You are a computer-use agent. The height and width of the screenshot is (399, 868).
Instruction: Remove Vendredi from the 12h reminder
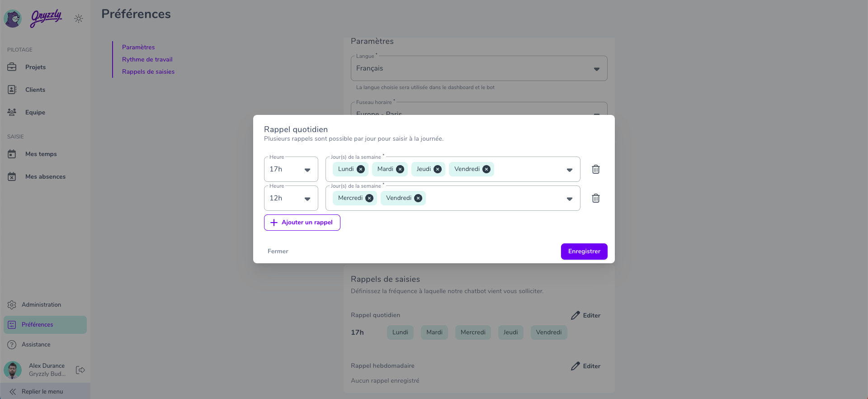click(418, 198)
